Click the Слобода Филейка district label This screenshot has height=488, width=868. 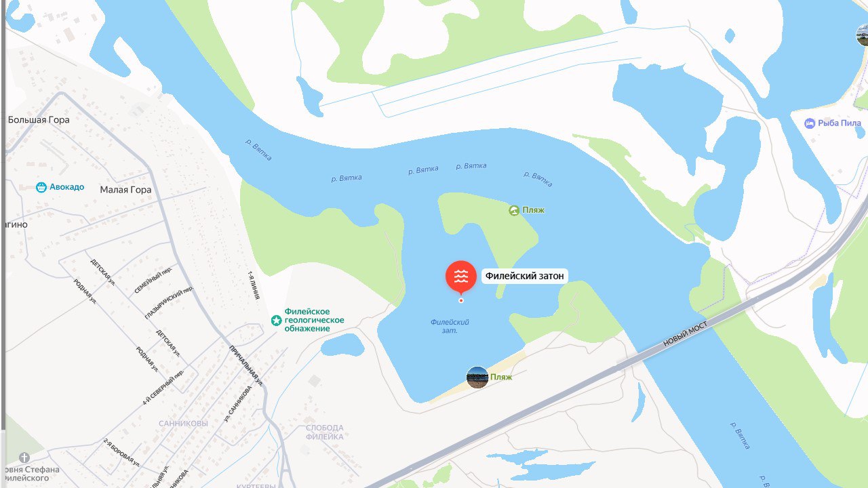point(325,432)
